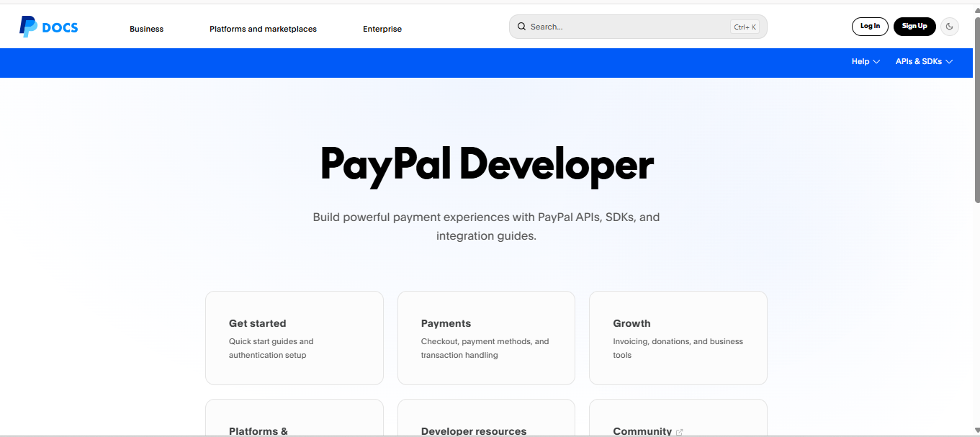This screenshot has height=437, width=980.
Task: Open the Business menu
Action: [146, 29]
